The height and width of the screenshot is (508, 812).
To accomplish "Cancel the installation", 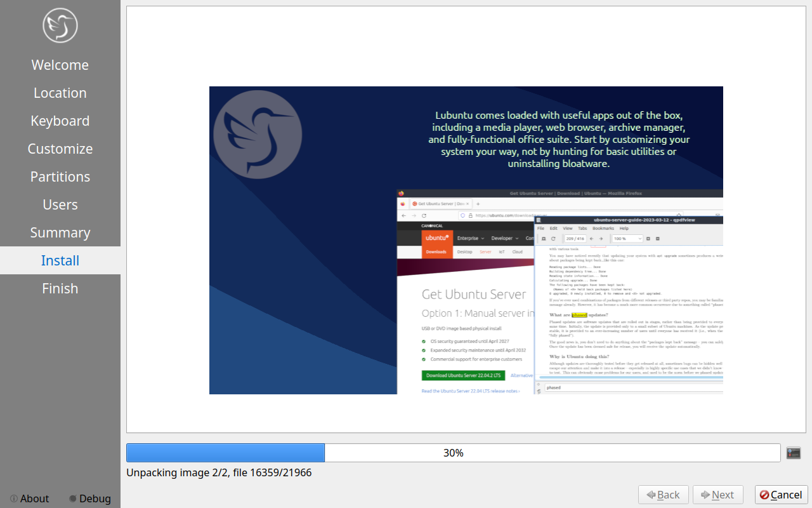I will pyautogui.click(x=781, y=495).
